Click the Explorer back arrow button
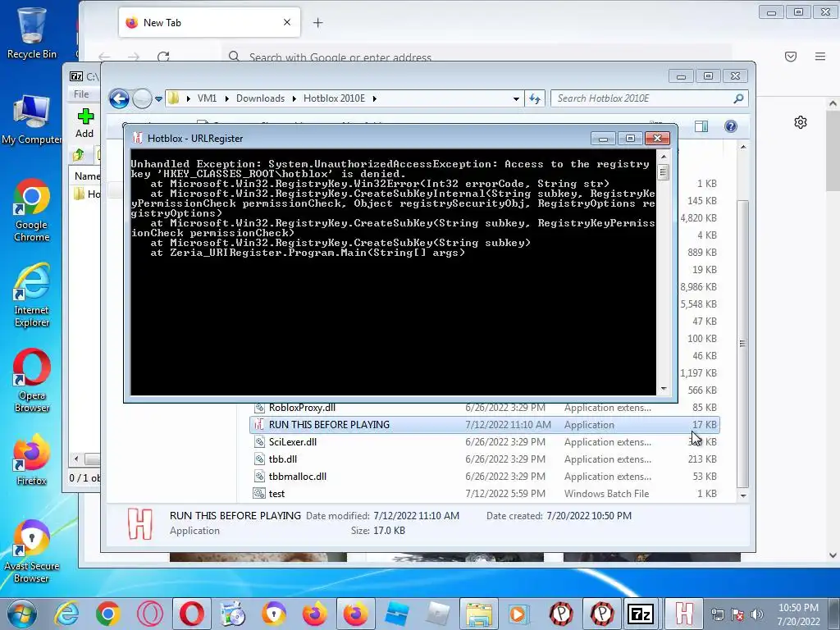 pyautogui.click(x=119, y=98)
